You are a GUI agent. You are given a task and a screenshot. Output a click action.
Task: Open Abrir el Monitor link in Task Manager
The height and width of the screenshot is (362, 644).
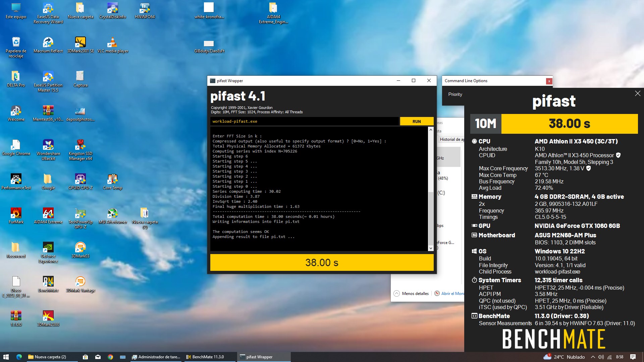[449, 293]
